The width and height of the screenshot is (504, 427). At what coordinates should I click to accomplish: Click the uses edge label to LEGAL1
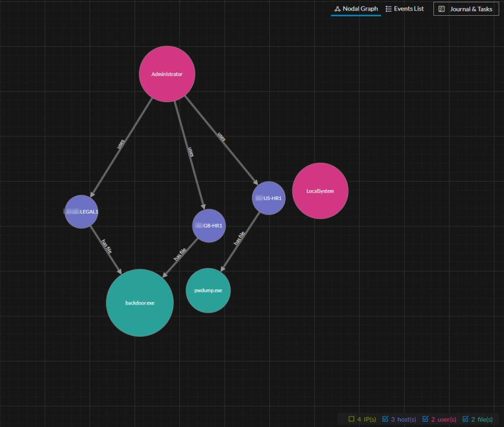pos(121,143)
